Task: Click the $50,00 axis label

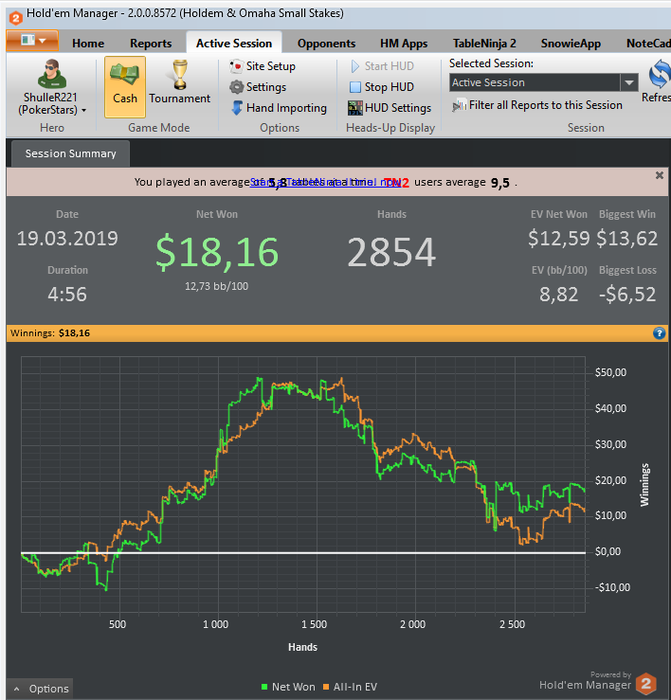Action: click(610, 372)
